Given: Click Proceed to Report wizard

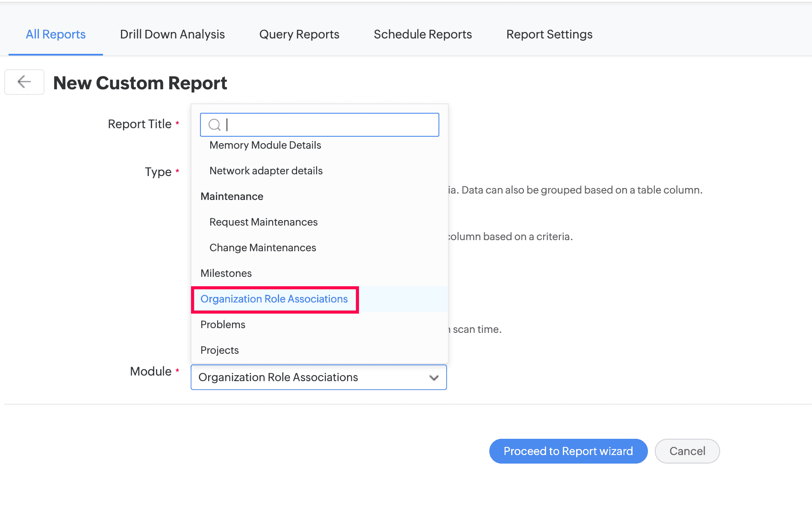Looking at the screenshot, I should click(568, 451).
